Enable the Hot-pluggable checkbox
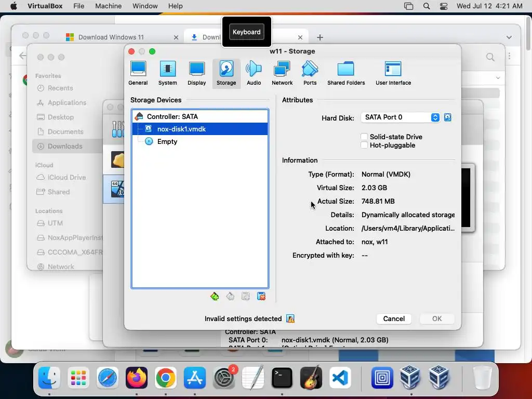 (x=364, y=145)
